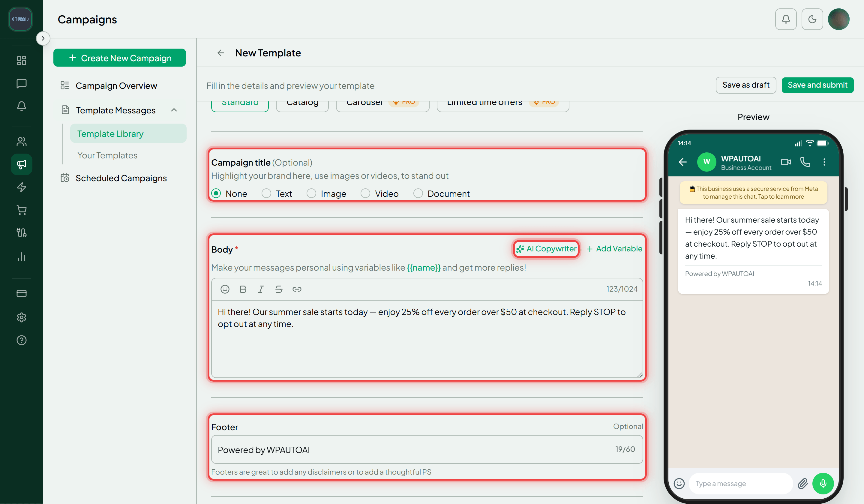Open the help question mark icon
The height and width of the screenshot is (504, 864).
(21, 340)
